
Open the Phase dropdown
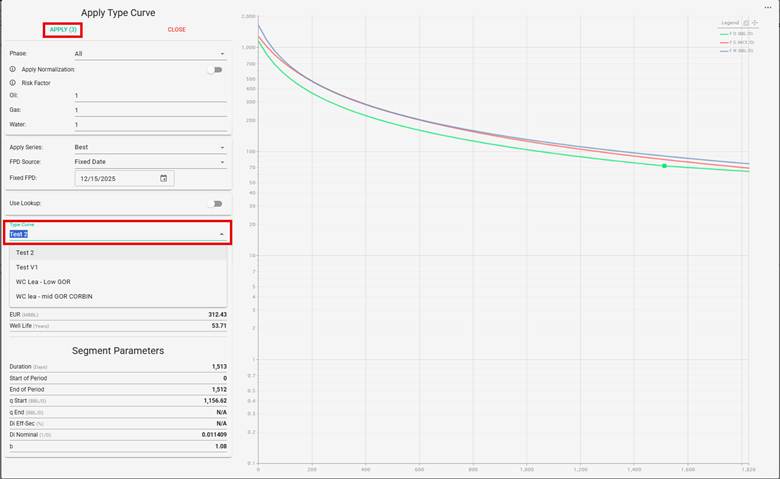pyautogui.click(x=150, y=54)
